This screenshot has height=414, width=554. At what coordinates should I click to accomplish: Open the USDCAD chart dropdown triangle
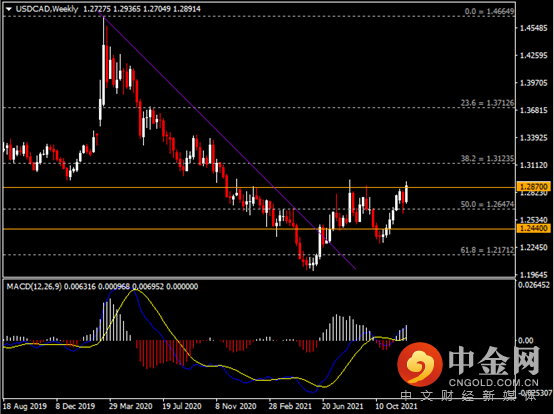pyautogui.click(x=9, y=9)
